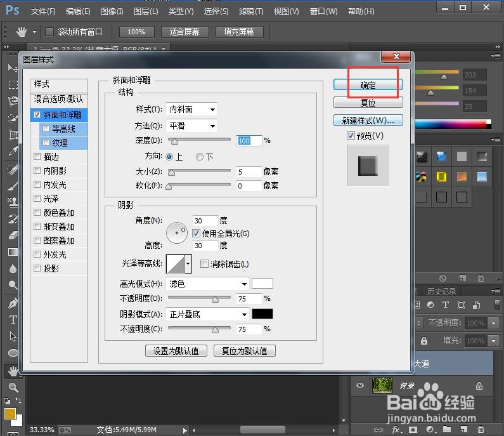Select the Path Selection arrow tool
Viewport: 504px width, 436px height.
pyautogui.click(x=13, y=336)
